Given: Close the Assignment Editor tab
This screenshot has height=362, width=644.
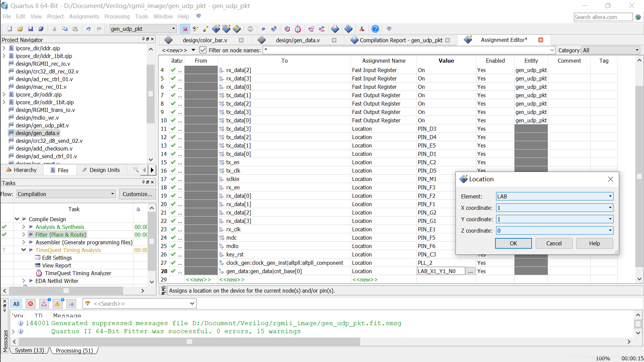Looking at the screenshot, I should [x=541, y=40].
